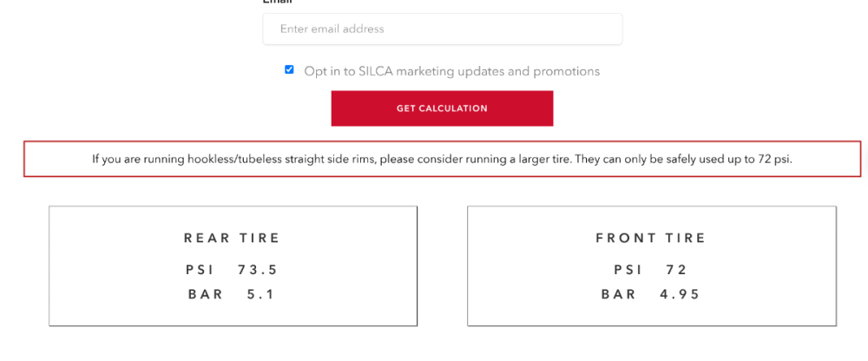Click the marketing updates and promotions label
Image resolution: width=868 pixels, height=361 pixels.
[451, 71]
